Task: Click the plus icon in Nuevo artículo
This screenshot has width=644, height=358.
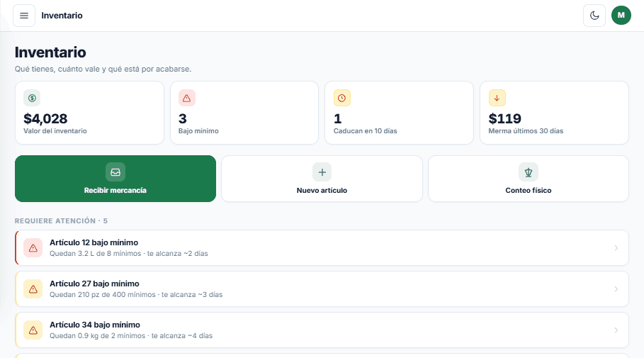Action: coord(322,172)
